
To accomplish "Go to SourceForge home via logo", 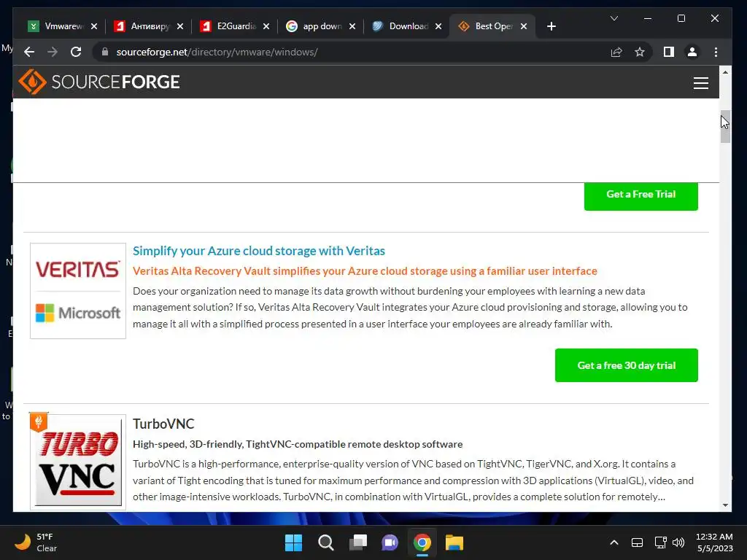I will [99, 82].
